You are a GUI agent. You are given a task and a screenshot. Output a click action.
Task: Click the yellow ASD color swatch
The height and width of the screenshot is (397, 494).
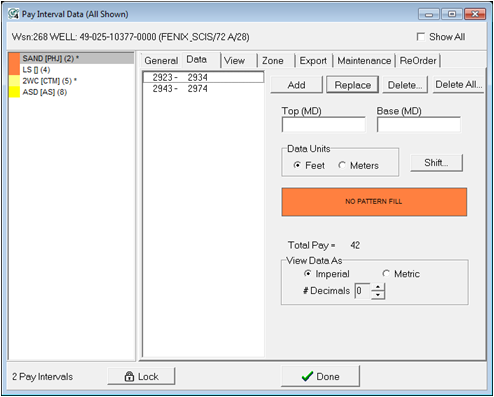[x=14, y=92]
